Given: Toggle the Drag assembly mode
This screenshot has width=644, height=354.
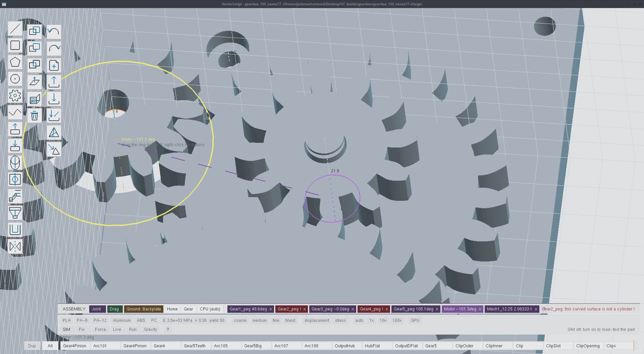Looking at the screenshot, I should tap(114, 309).
